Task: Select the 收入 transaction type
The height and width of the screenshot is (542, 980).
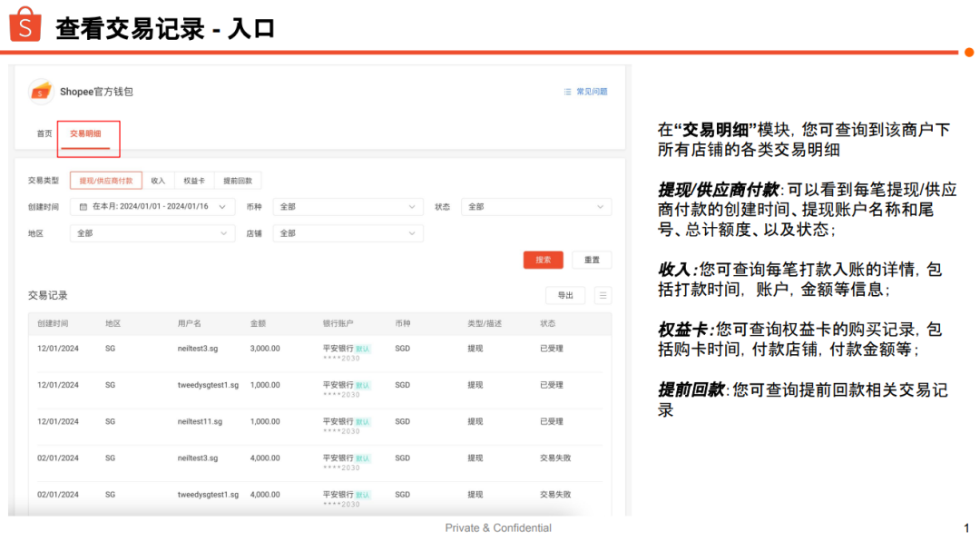Action: (158, 181)
